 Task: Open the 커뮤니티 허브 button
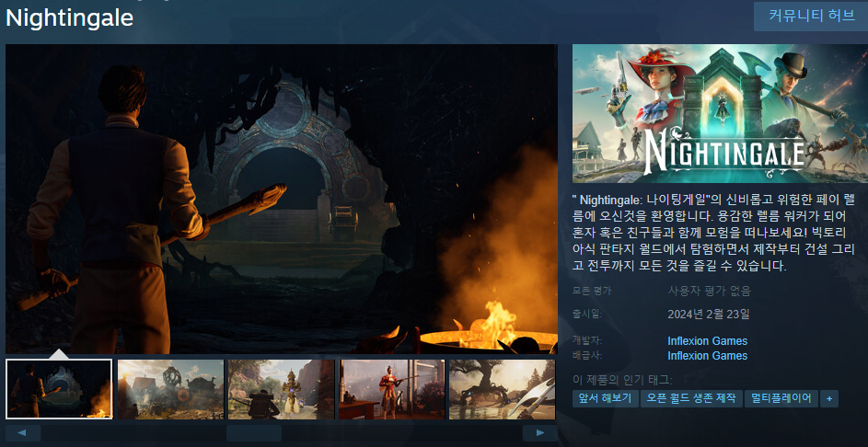(810, 16)
